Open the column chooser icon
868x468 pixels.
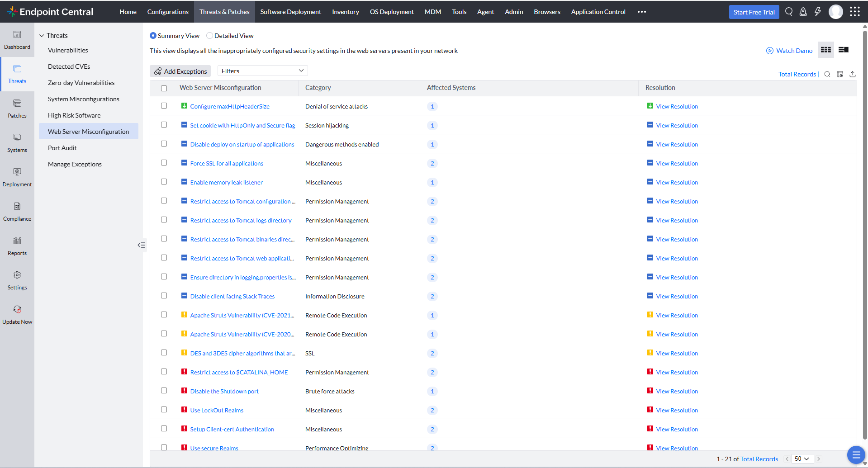(x=840, y=74)
